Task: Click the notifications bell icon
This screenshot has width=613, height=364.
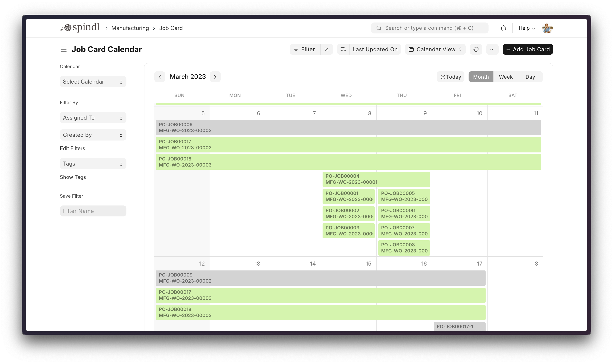Action: click(x=503, y=28)
